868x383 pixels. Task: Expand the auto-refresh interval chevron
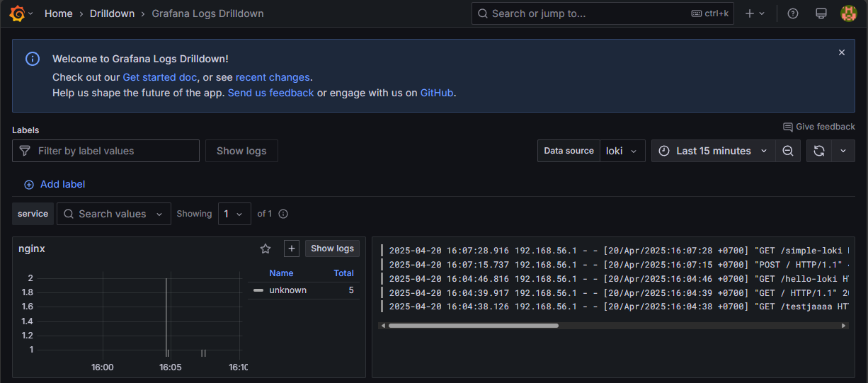[x=843, y=151]
